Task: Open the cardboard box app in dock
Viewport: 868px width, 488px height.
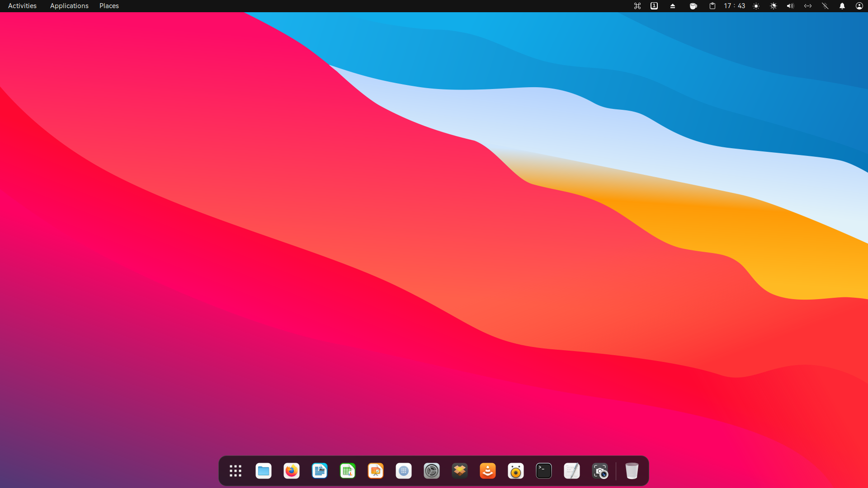Action: [x=460, y=471]
